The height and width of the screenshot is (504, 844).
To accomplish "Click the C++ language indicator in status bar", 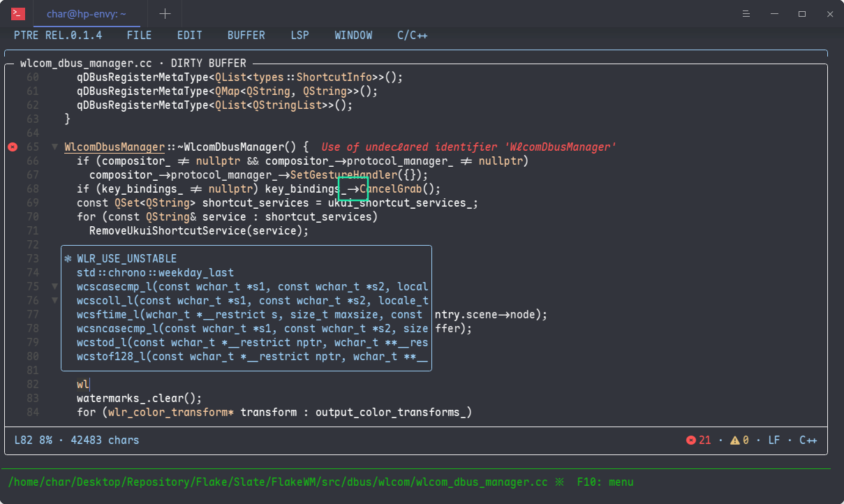I will click(x=808, y=440).
